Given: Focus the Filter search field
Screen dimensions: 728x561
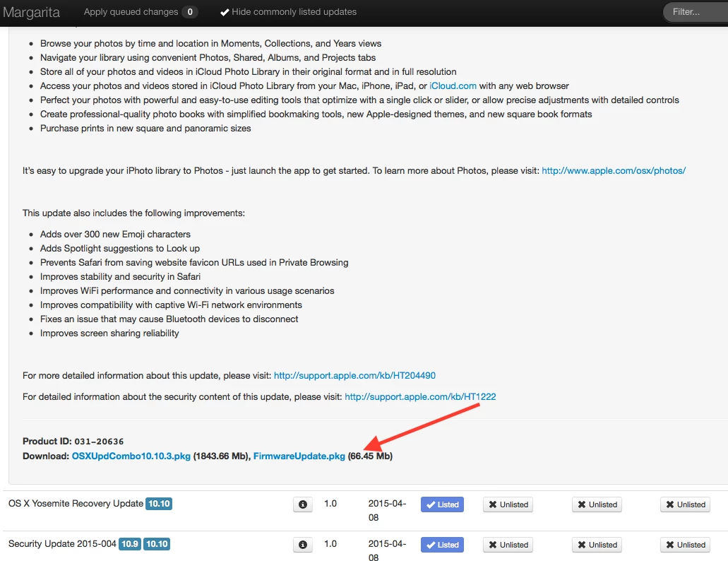Looking at the screenshot, I should (x=695, y=12).
